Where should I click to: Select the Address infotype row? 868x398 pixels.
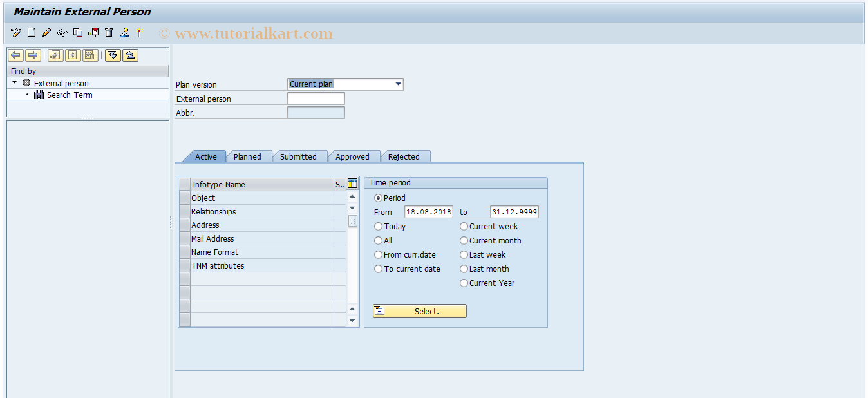(262, 225)
